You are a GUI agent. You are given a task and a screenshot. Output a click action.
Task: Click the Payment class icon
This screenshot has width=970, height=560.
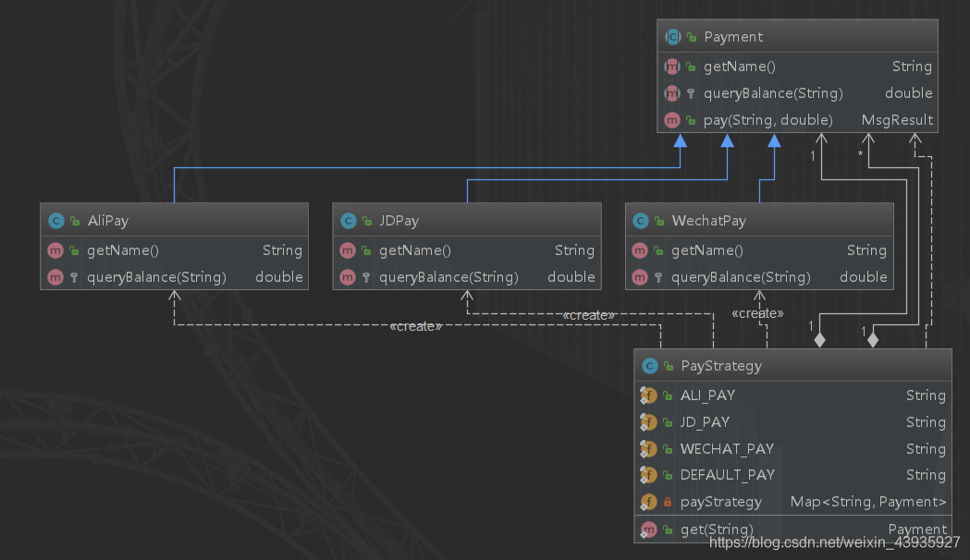pos(672,37)
